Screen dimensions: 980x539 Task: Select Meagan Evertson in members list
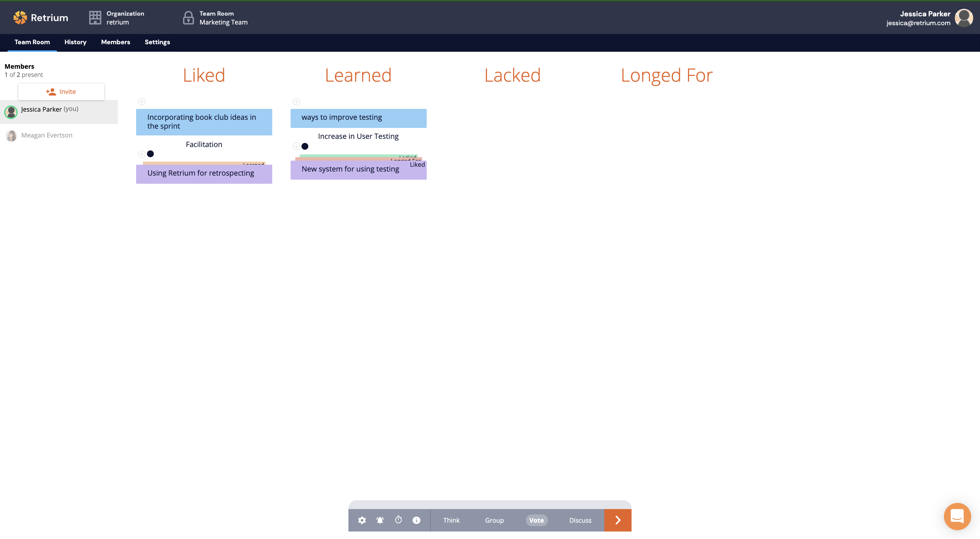(x=46, y=135)
